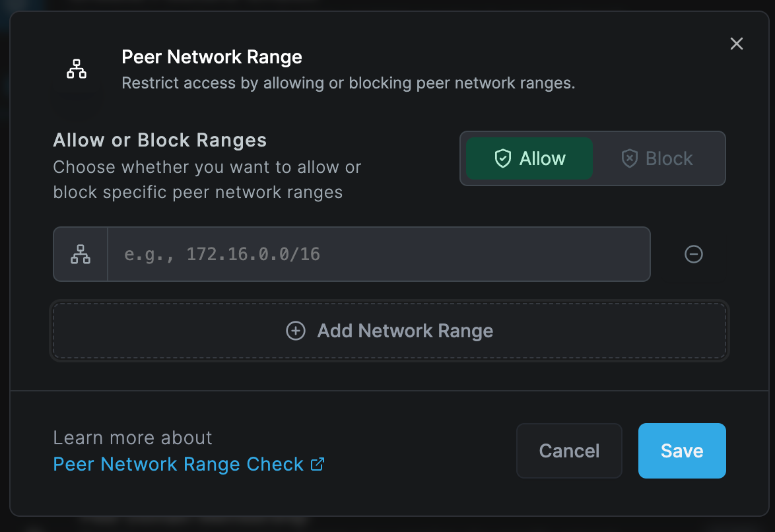Remove the network range row with the minus icon
Screen dimensions: 775x532
pos(693,254)
